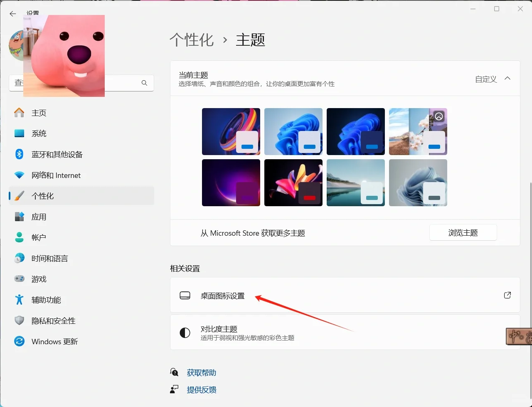This screenshot has height=407, width=532.
Task: Click the 桌面图标设置 monitor icon
Action: 185,295
